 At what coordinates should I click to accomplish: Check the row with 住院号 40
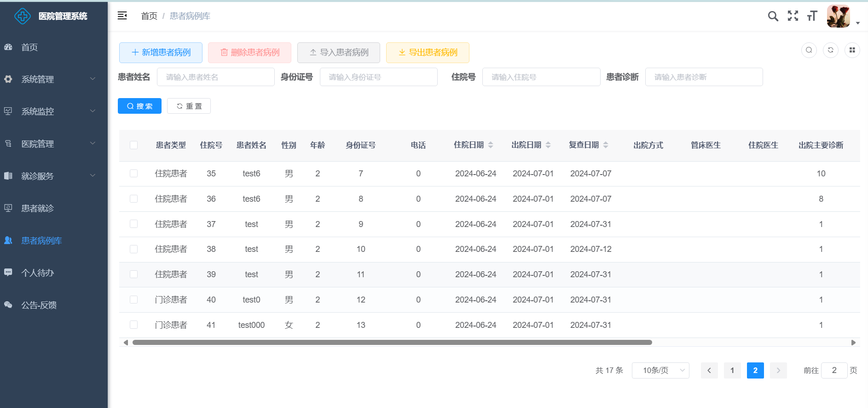(x=133, y=300)
